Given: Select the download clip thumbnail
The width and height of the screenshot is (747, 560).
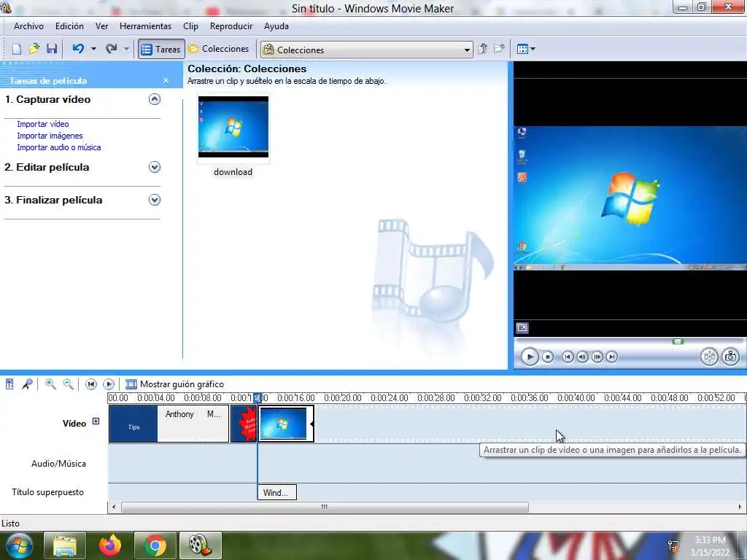Looking at the screenshot, I should [233, 127].
